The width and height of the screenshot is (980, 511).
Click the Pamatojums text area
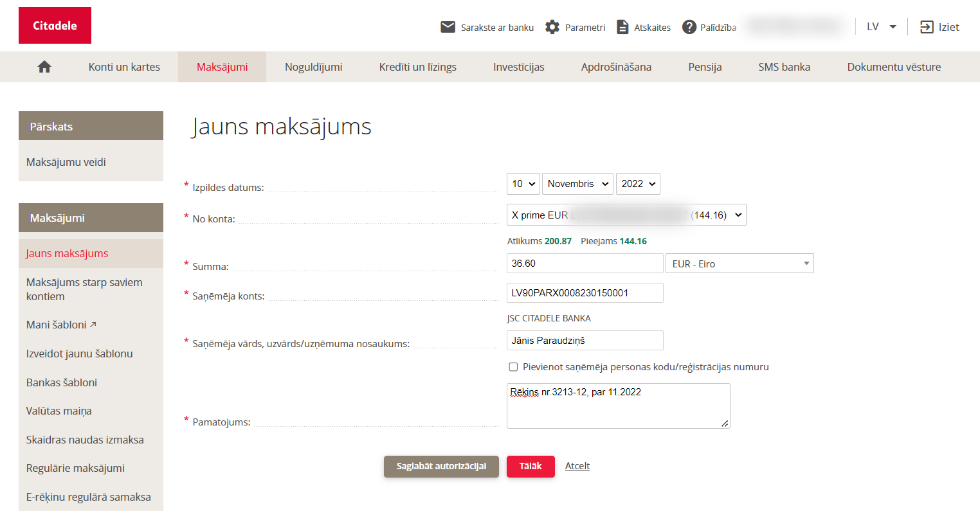click(x=619, y=406)
